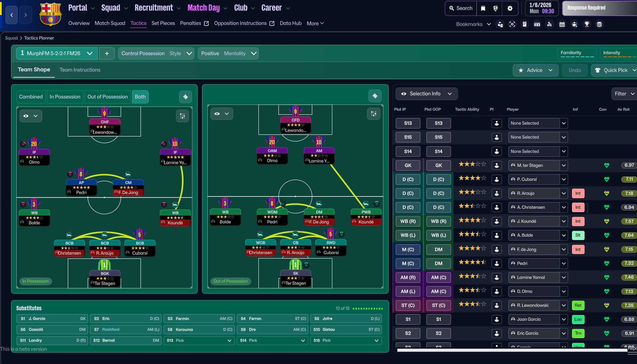The image size is (637, 364).
Task: Switch to the Combined pitch view
Action: pyautogui.click(x=31, y=97)
